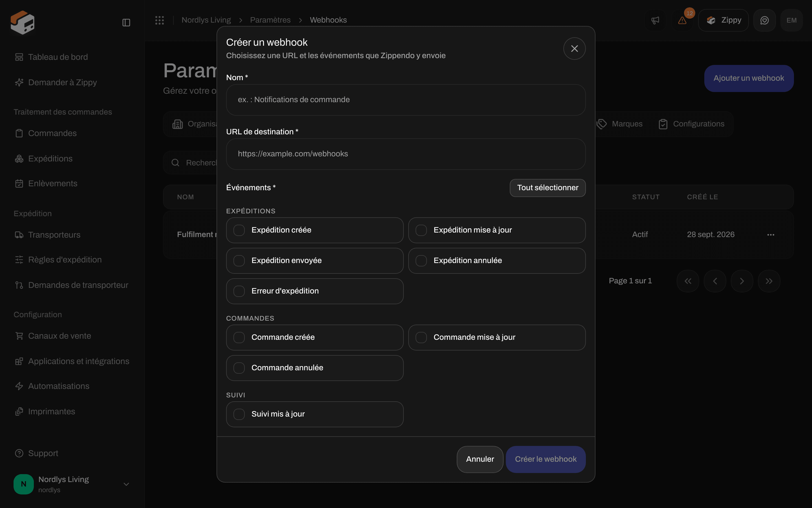Click Annuler button

click(480, 459)
